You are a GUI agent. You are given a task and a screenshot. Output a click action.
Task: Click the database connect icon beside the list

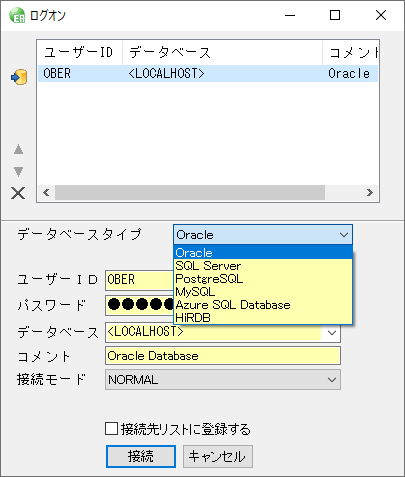(x=19, y=77)
